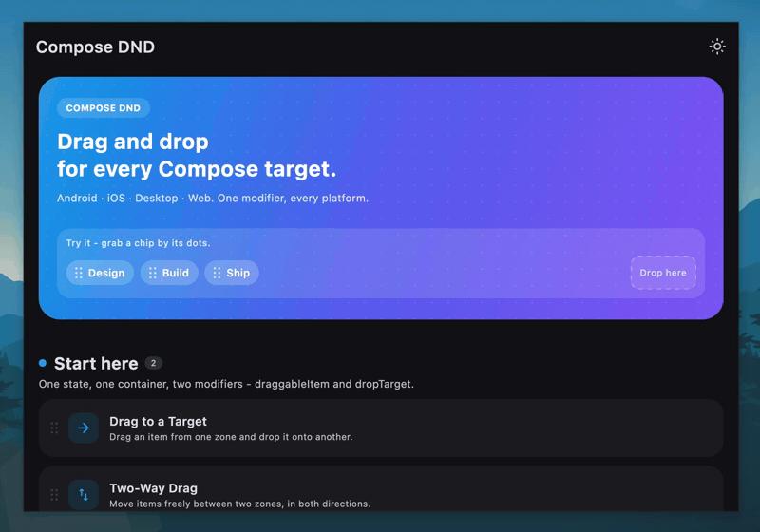Grab dots handle on Design chip
The width and height of the screenshot is (760, 532).
(x=79, y=273)
